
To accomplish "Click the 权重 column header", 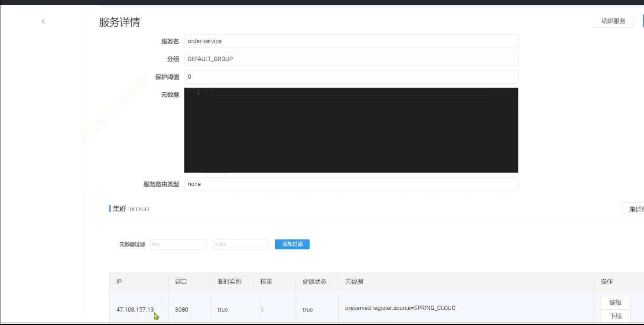I will [x=266, y=282].
